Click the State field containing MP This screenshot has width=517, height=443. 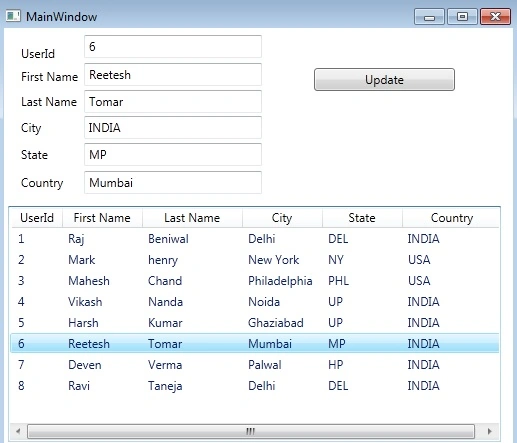point(173,155)
